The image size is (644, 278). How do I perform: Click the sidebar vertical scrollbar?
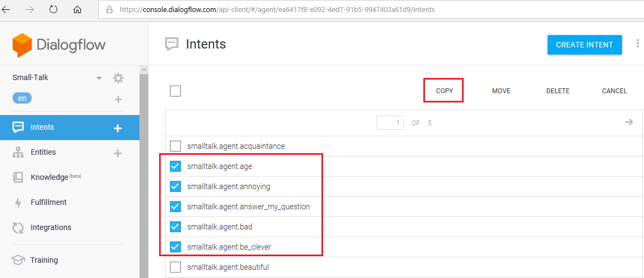click(144, 174)
